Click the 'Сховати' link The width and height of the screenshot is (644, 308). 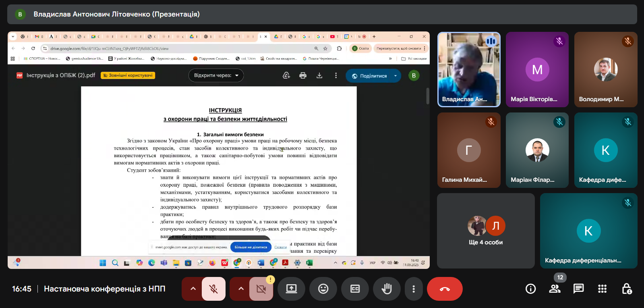tap(280, 247)
